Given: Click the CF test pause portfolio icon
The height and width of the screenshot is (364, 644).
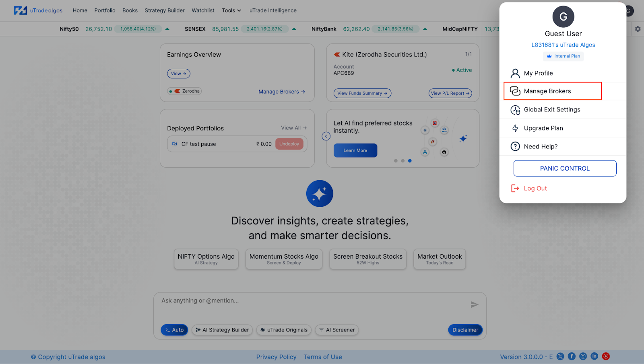Looking at the screenshot, I should tap(175, 144).
